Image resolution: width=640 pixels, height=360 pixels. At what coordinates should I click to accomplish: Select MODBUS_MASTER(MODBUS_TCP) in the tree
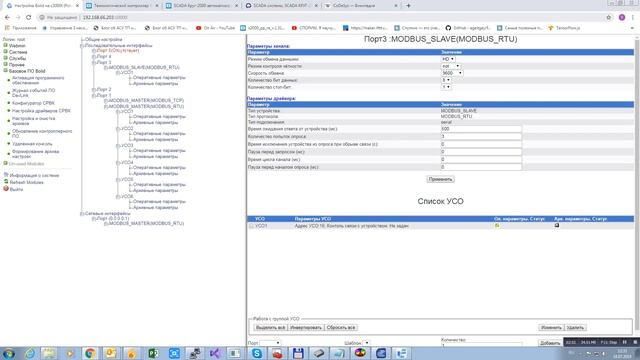click(x=146, y=100)
